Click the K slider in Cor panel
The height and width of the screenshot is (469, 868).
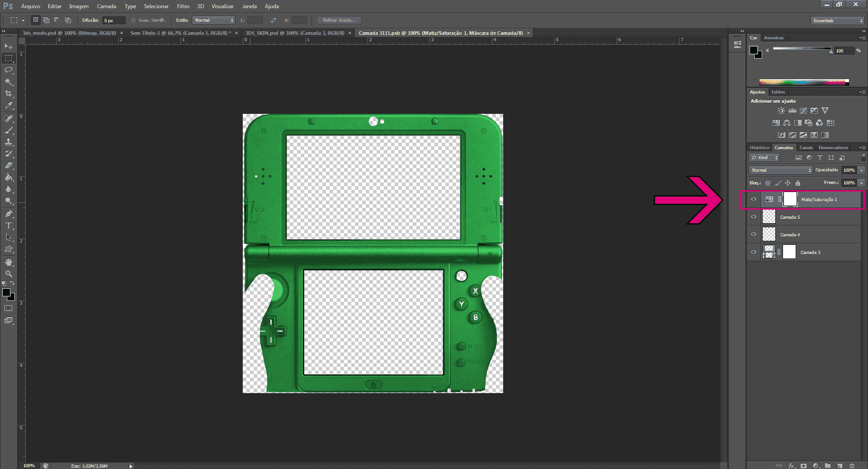(x=802, y=48)
